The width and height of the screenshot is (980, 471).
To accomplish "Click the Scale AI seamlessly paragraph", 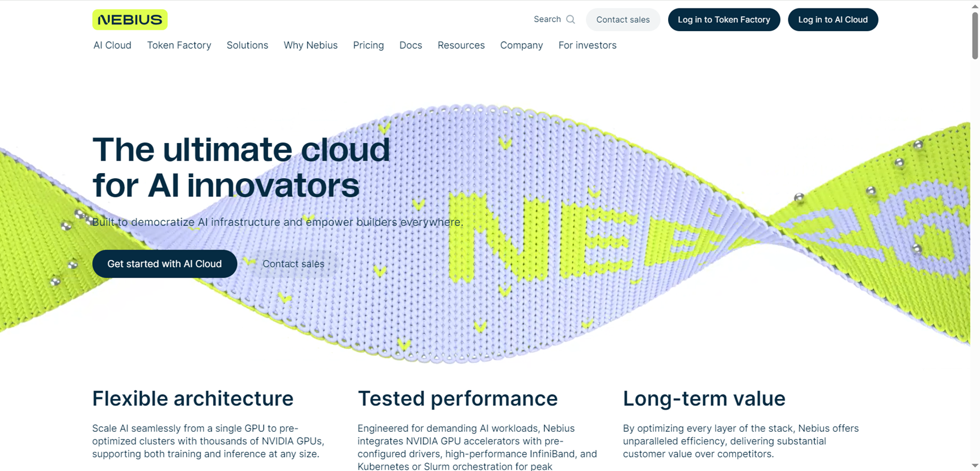I will [x=208, y=441].
